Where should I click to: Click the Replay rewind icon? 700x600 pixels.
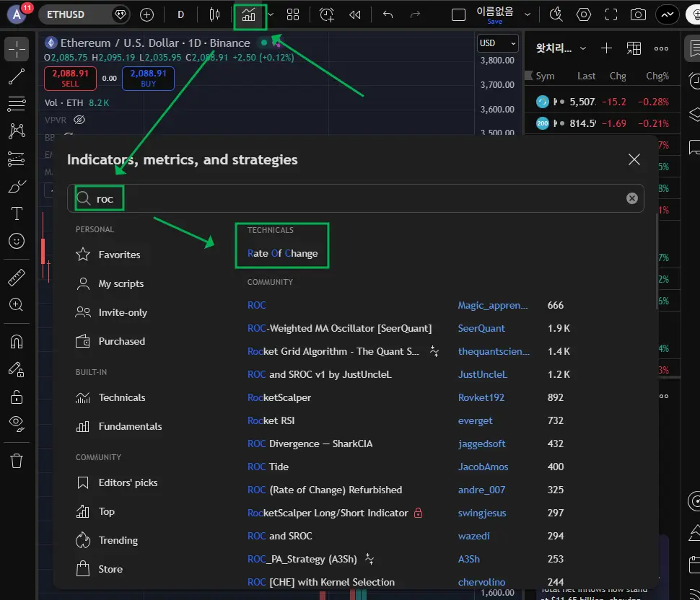point(354,14)
